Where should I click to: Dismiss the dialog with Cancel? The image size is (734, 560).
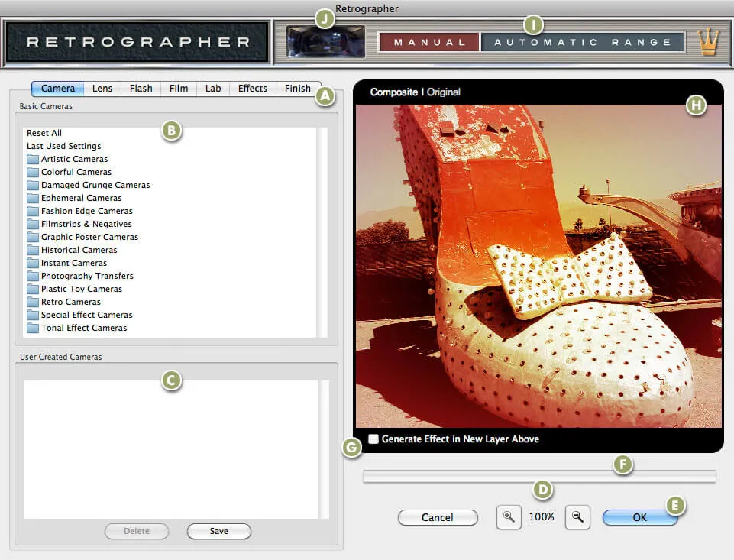point(438,517)
